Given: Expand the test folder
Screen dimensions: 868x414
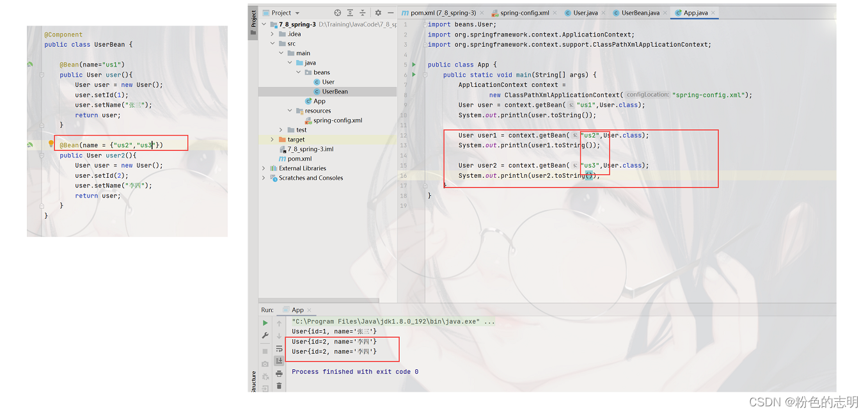Looking at the screenshot, I should (x=281, y=130).
